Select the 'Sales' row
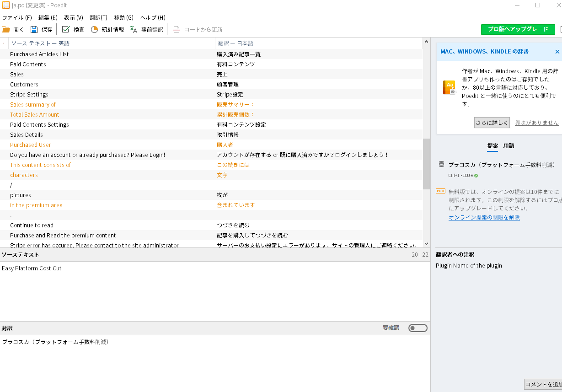This screenshot has height=392, width=562. (211, 74)
